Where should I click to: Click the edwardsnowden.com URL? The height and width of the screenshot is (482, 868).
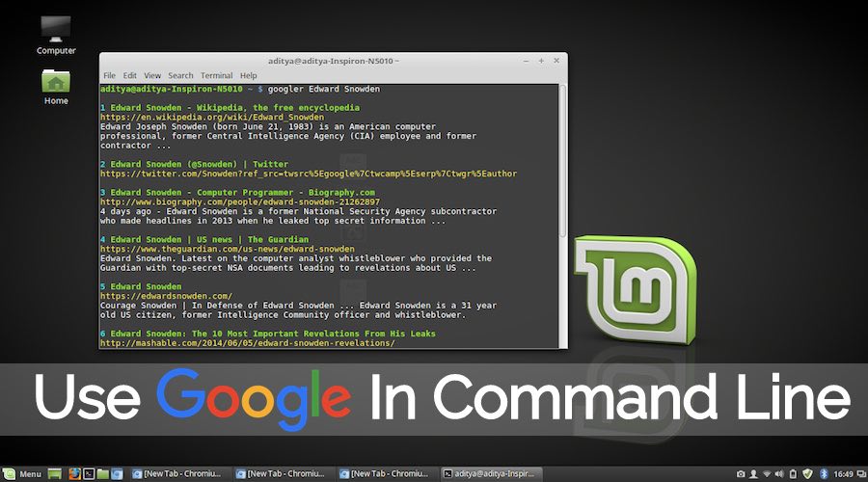coord(166,296)
